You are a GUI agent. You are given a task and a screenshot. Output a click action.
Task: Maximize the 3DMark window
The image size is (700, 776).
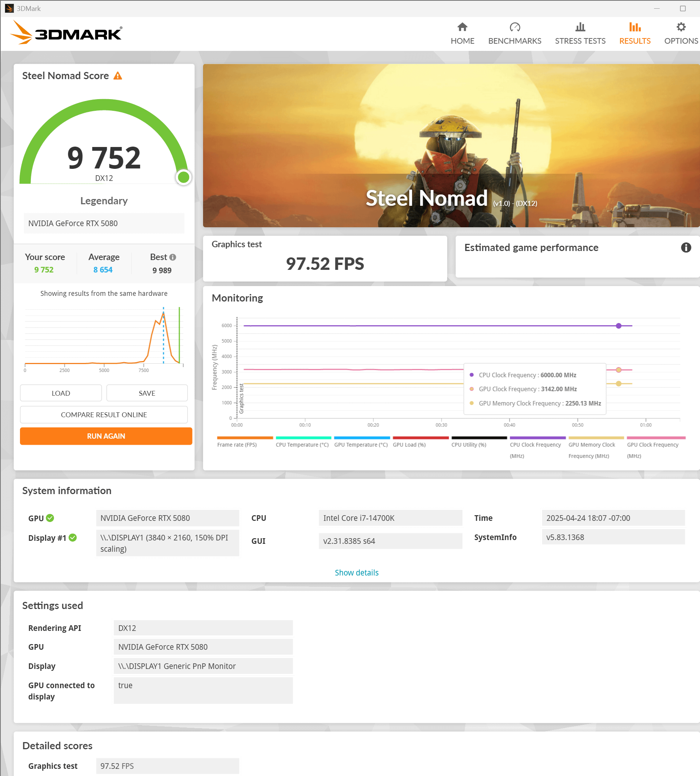[x=683, y=8]
